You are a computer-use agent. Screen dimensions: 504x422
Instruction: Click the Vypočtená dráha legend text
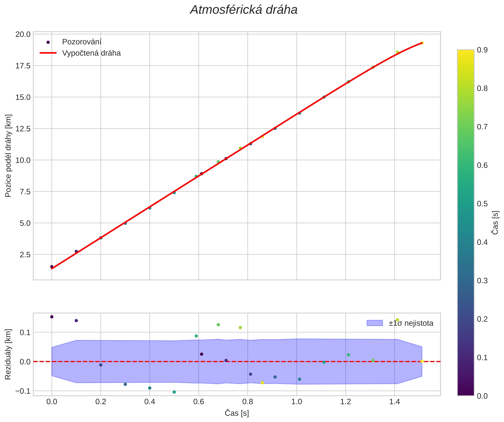click(x=91, y=53)
